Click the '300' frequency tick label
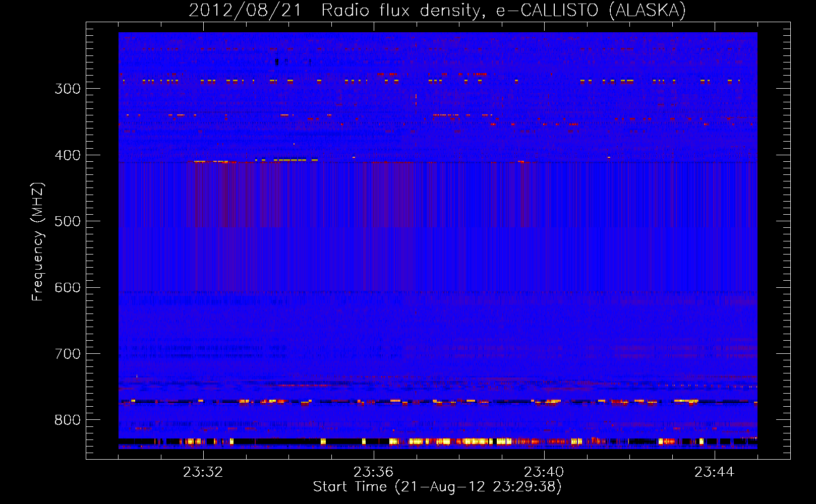Image resolution: width=816 pixels, height=504 pixels. pyautogui.click(x=68, y=89)
